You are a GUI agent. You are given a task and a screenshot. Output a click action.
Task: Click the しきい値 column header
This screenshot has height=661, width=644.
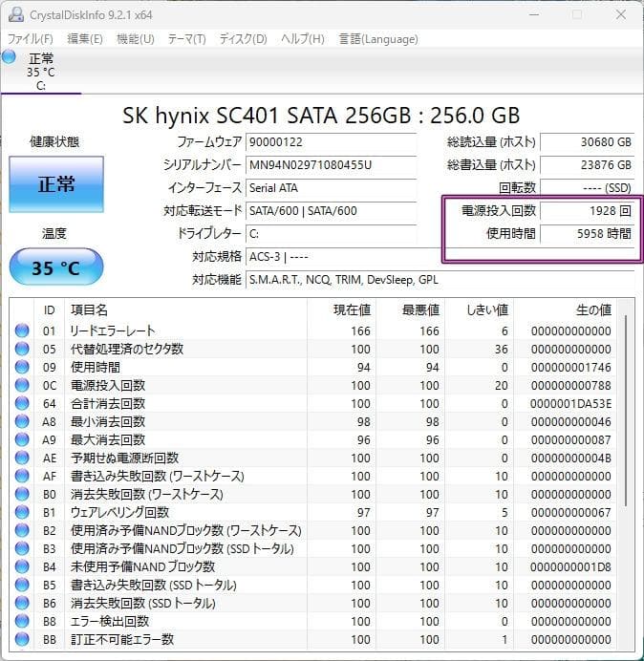(479, 310)
